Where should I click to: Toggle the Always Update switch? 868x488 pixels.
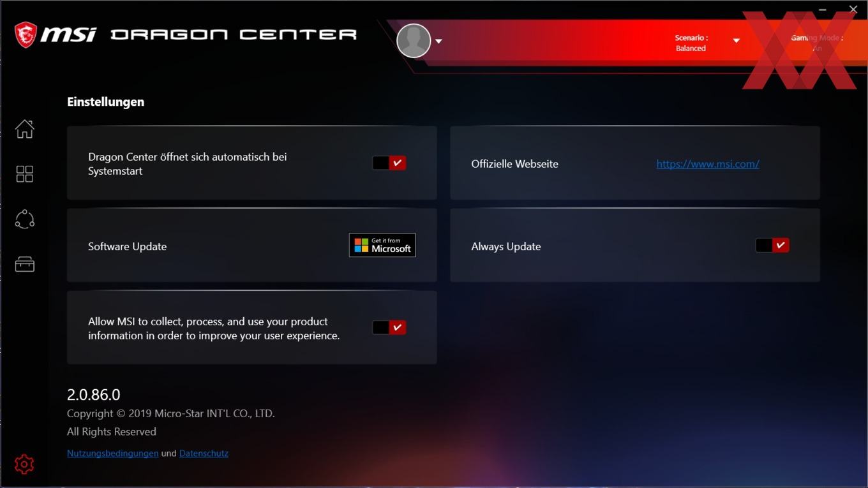coord(772,246)
